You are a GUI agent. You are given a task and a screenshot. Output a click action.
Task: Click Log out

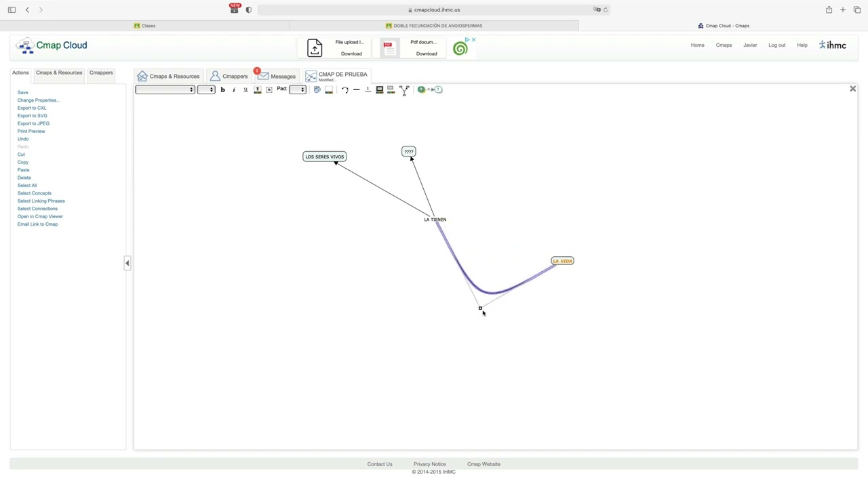click(776, 45)
